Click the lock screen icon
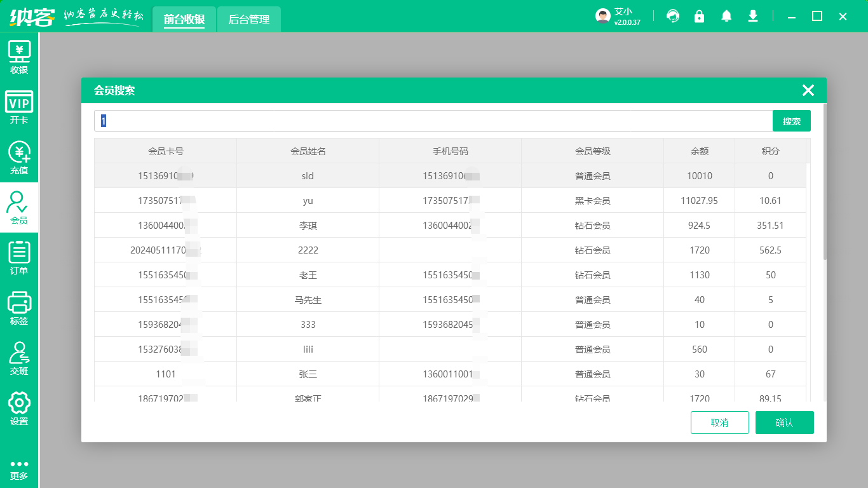 pyautogui.click(x=699, y=17)
